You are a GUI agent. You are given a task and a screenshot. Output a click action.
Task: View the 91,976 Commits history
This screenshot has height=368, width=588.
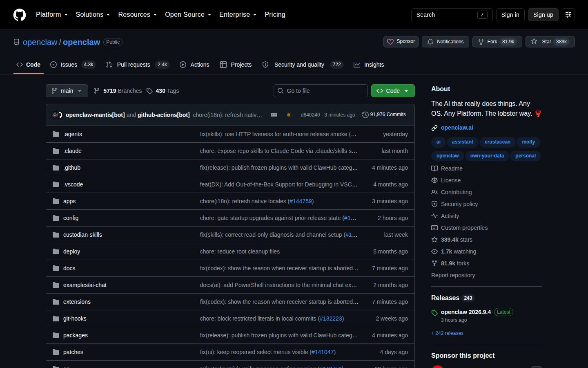(384, 115)
